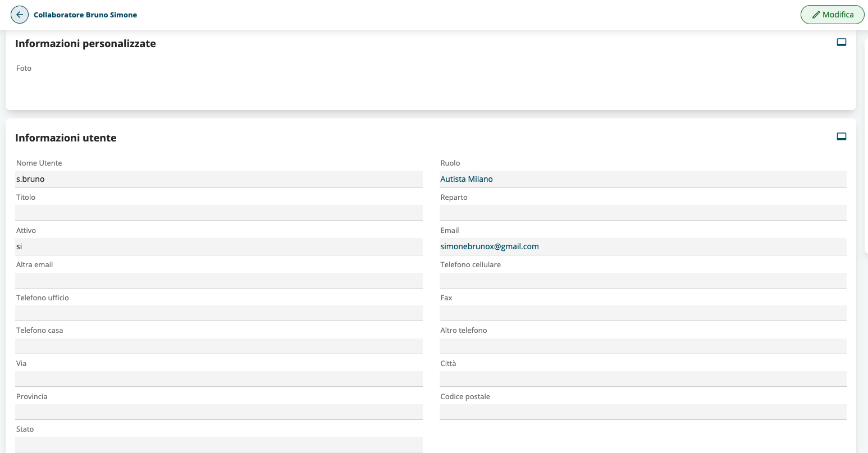Click the Titolo field
Image resolution: width=868 pixels, height=453 pixels.
pos(219,213)
